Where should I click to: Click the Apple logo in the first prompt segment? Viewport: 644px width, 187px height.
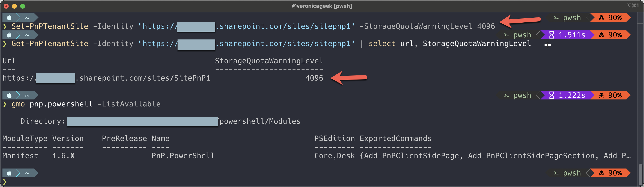point(9,17)
